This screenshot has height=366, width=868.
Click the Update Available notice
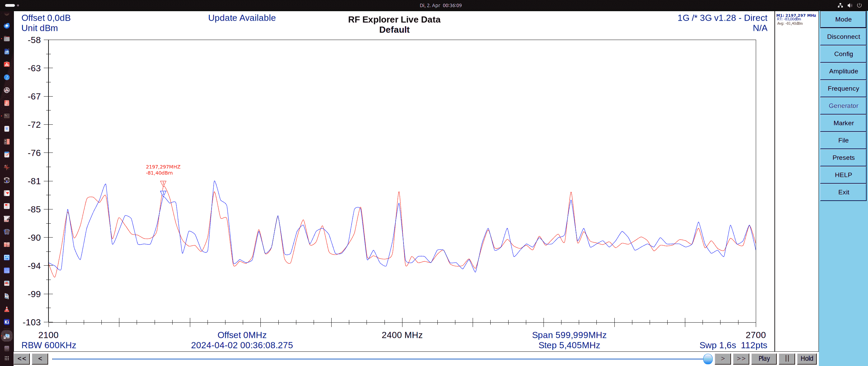[242, 18]
